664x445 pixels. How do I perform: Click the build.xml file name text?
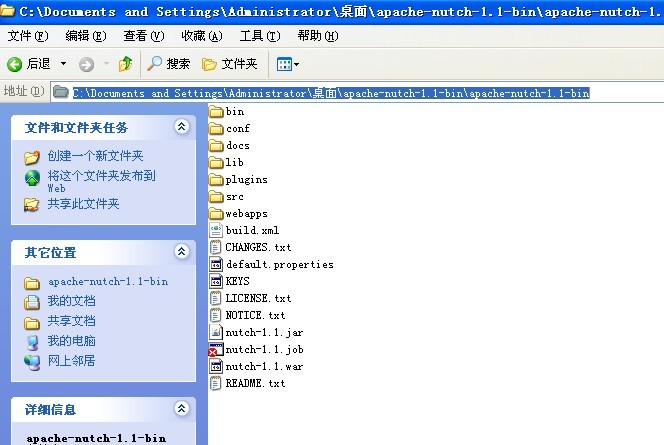tap(252, 230)
